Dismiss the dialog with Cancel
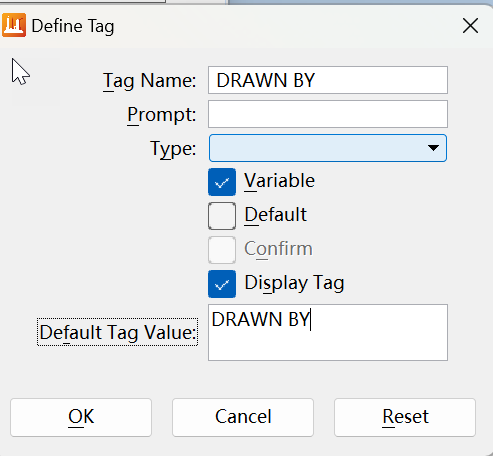This screenshot has height=456, width=493. pos(243,417)
